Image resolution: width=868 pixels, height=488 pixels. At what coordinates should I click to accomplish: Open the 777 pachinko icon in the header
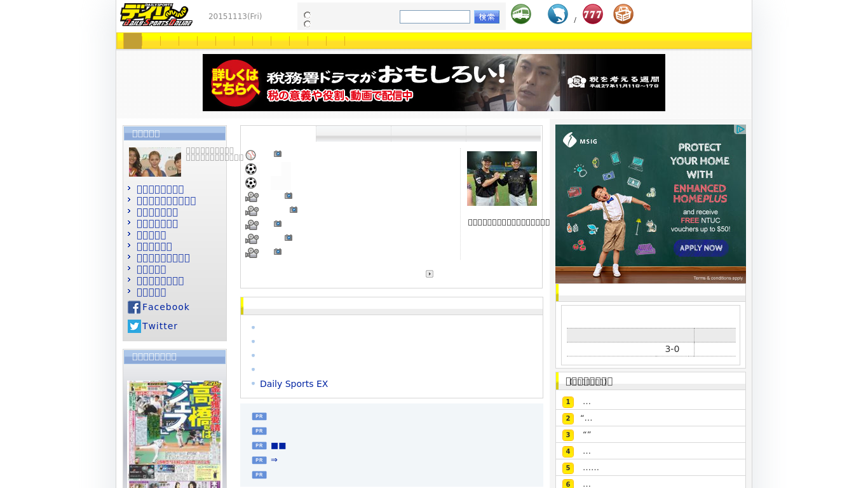point(592,13)
